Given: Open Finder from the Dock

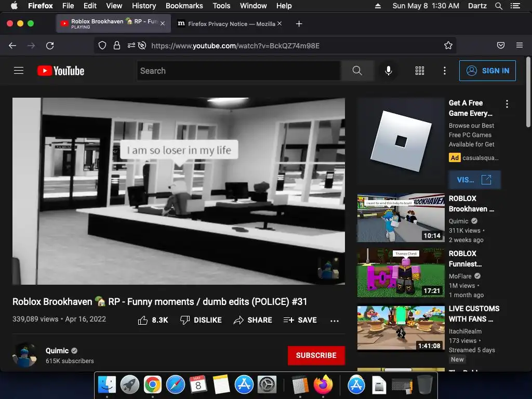Looking at the screenshot, I should [107, 385].
